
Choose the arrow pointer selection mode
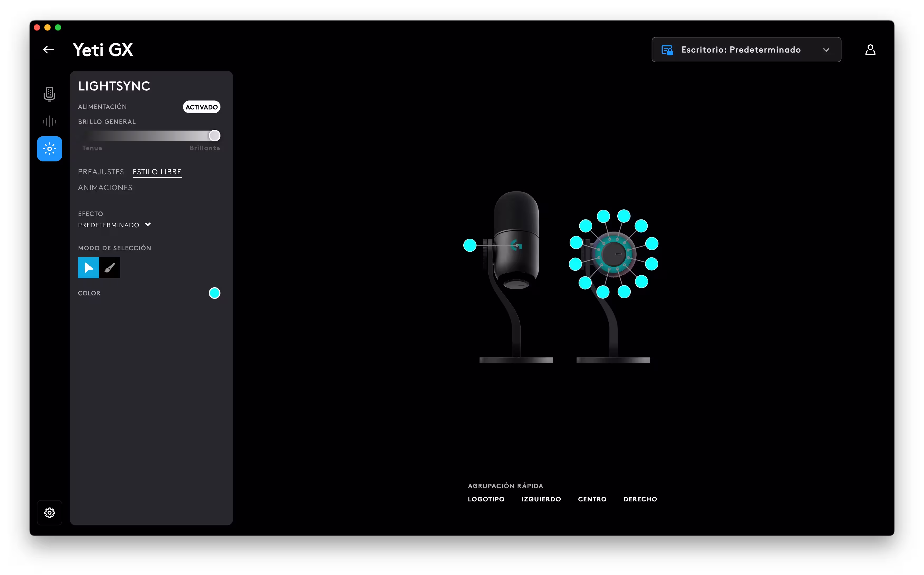coord(89,268)
